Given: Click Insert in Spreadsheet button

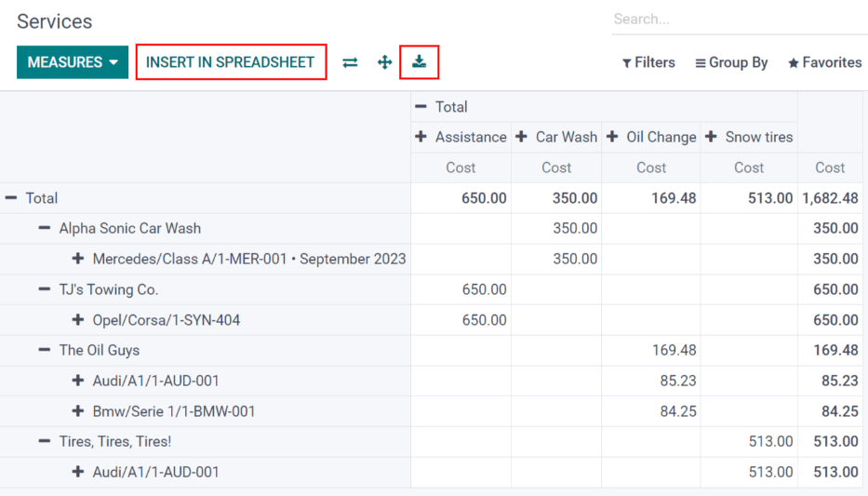Looking at the screenshot, I should (231, 62).
